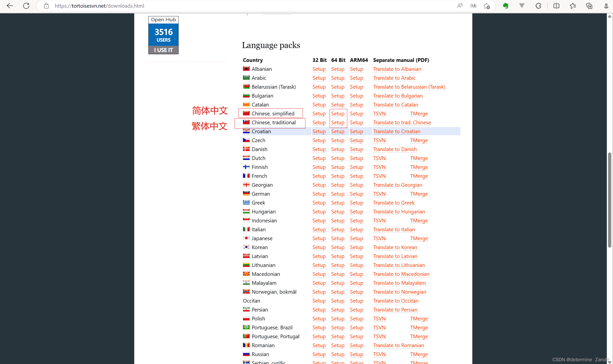Open the Collections panel

tap(589, 6)
